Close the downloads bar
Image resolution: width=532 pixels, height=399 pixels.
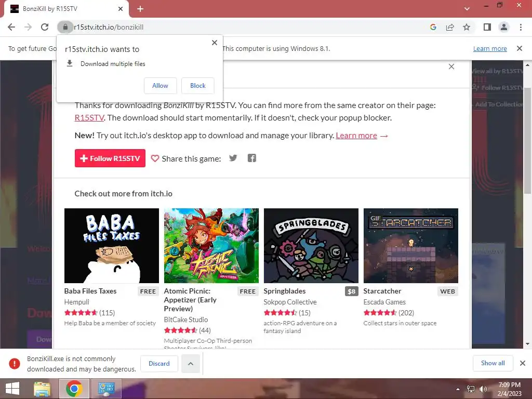click(523, 363)
